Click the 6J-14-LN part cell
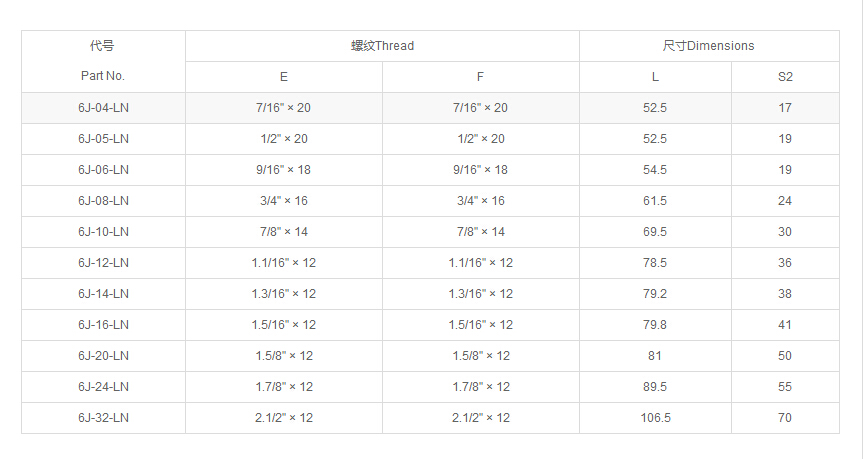The width and height of the screenshot is (864, 459). [103, 294]
